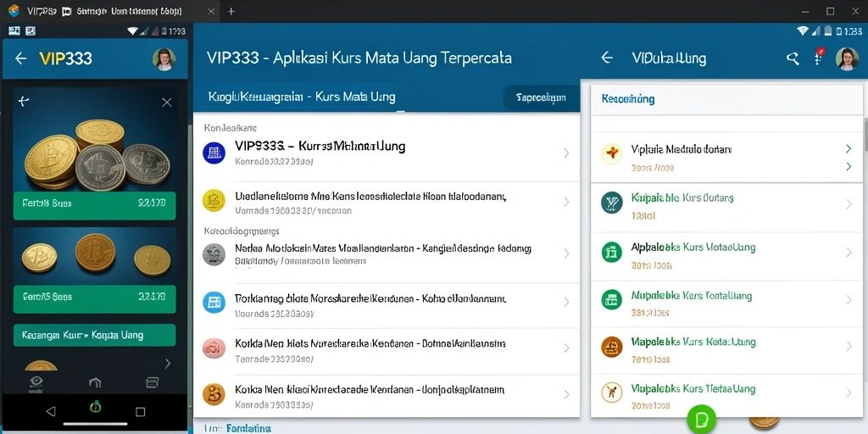Expand the lower chevron on the first card
The image size is (868, 434).
848,166
